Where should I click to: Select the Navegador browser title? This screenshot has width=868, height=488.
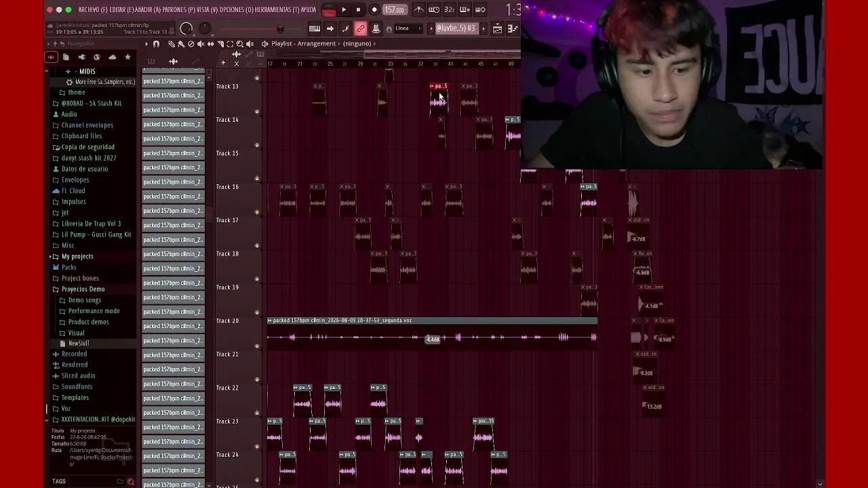pyautogui.click(x=81, y=43)
